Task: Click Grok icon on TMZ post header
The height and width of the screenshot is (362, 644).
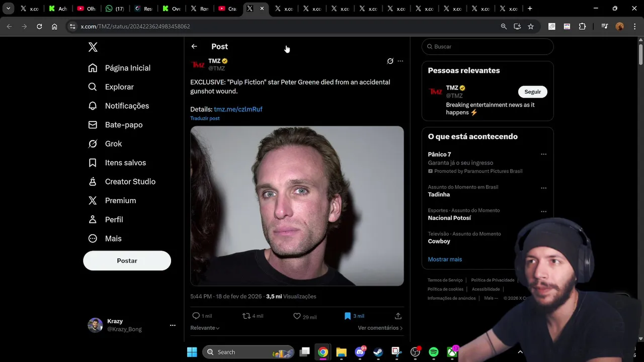Action: pos(390,61)
